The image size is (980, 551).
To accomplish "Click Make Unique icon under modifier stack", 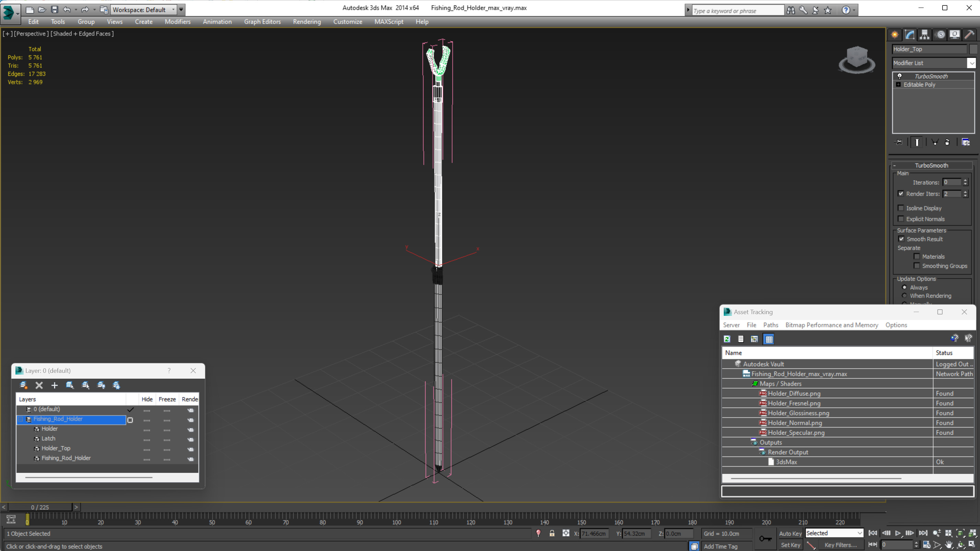I will point(935,142).
